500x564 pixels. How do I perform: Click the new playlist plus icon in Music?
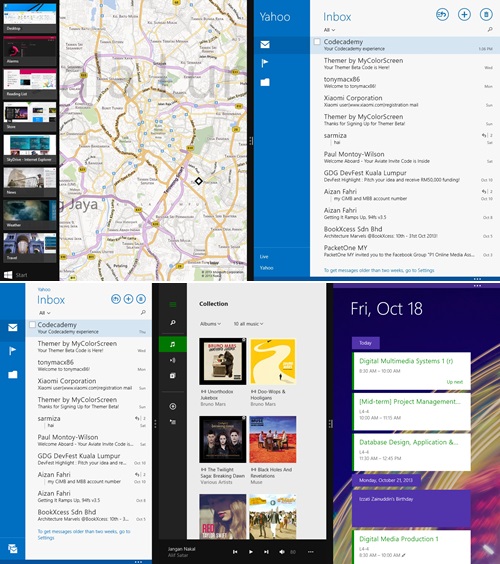point(173,406)
